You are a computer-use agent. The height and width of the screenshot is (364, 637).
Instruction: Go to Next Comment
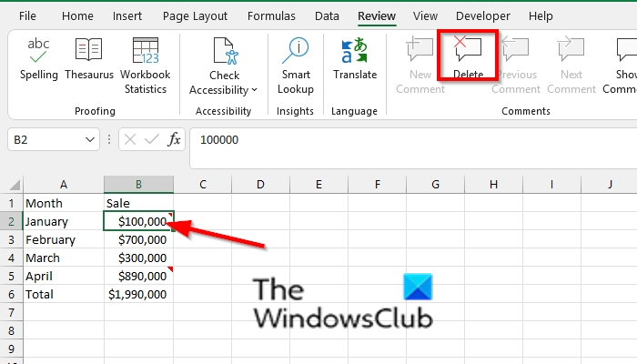(571, 66)
